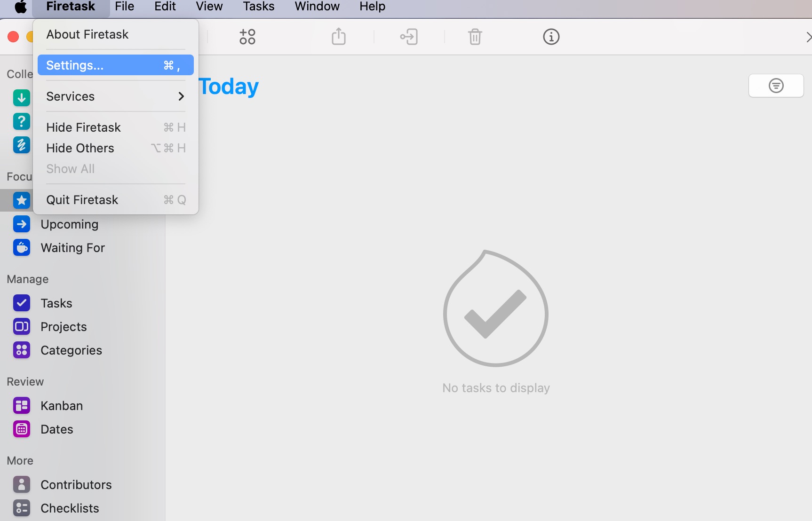Open the info inspector icon
812x521 pixels.
point(551,37)
